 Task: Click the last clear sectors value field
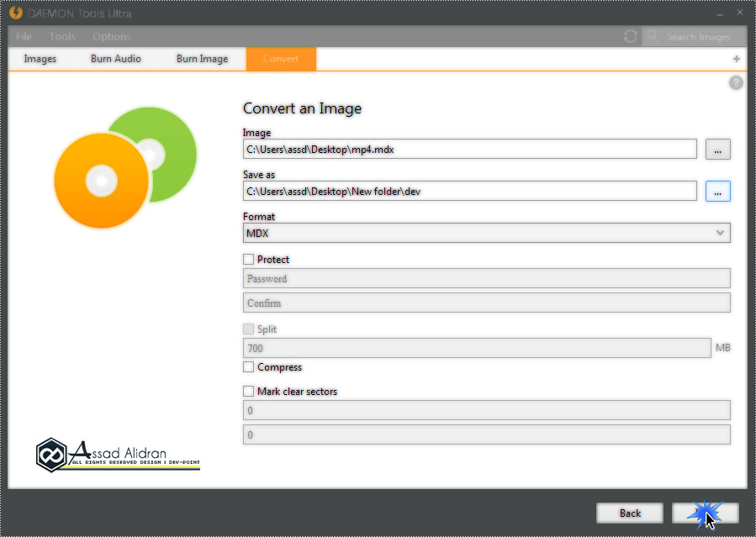(x=487, y=435)
